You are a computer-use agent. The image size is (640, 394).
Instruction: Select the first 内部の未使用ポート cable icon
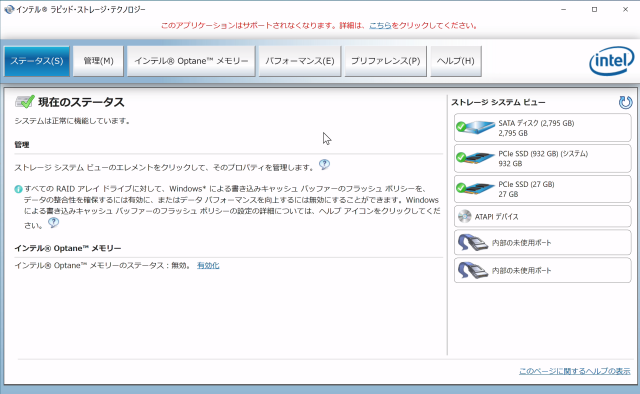coord(473,243)
